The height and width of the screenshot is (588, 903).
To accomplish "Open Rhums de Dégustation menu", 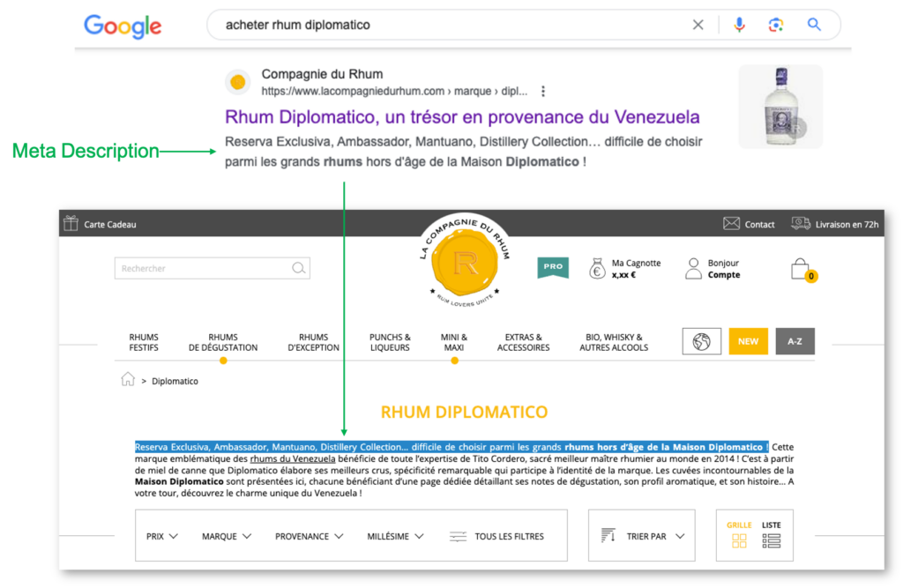I will pos(223,342).
